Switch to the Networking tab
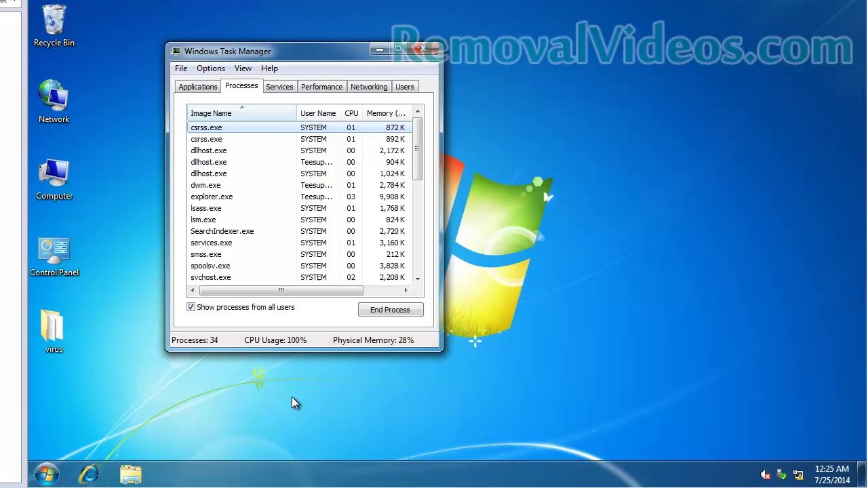The height and width of the screenshot is (488, 868). click(369, 87)
